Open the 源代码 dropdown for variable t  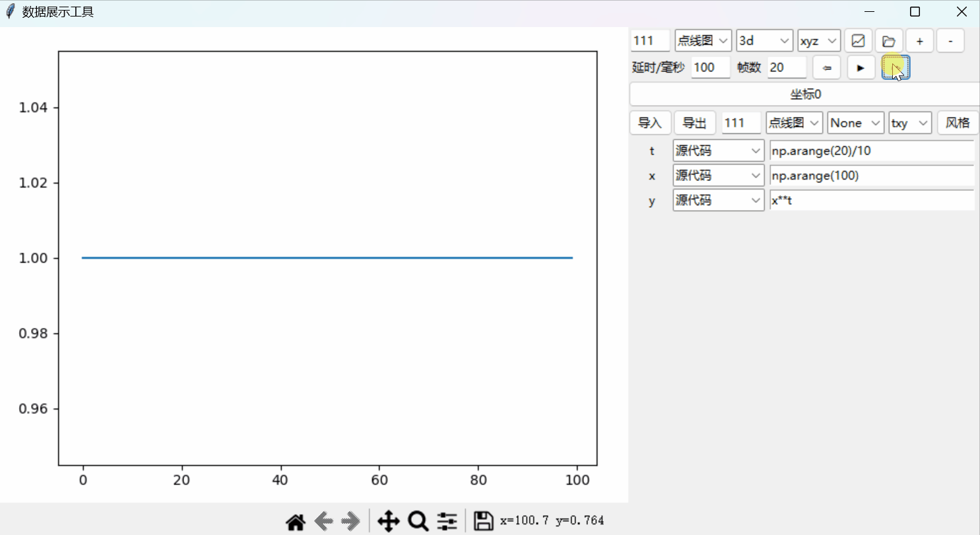coord(719,151)
